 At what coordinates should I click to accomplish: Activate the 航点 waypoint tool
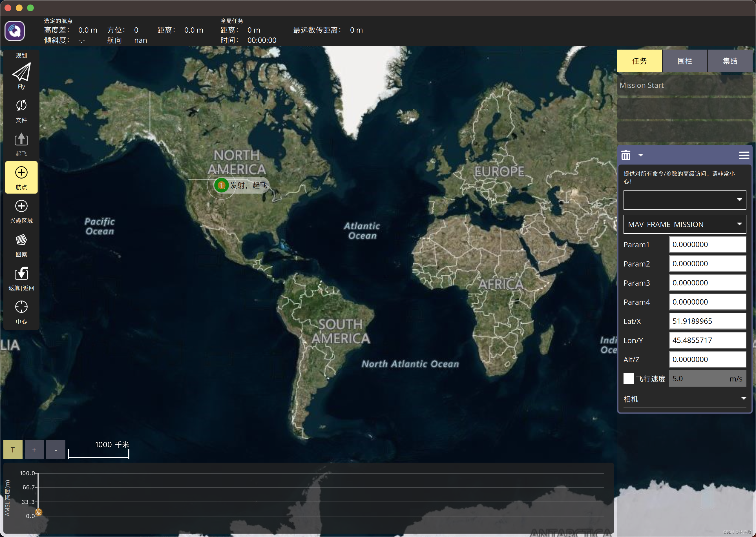click(21, 177)
